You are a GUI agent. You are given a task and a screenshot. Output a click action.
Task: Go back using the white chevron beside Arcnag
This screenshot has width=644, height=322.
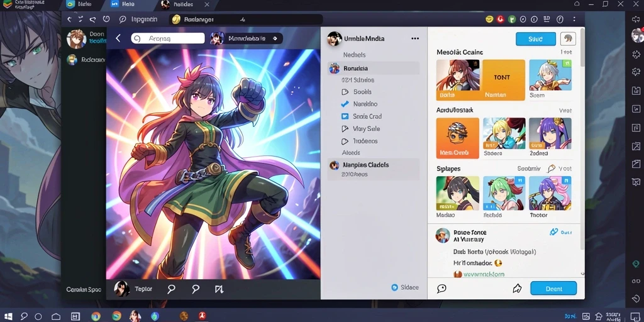[x=118, y=38]
